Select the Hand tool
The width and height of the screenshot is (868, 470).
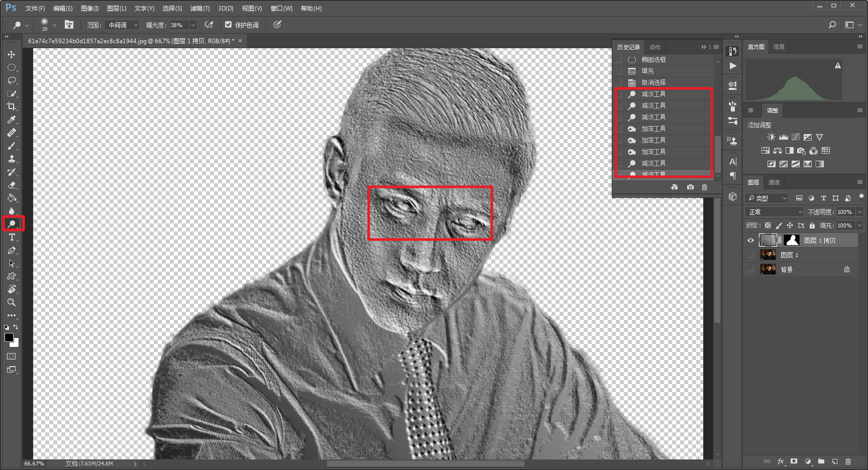click(11, 289)
